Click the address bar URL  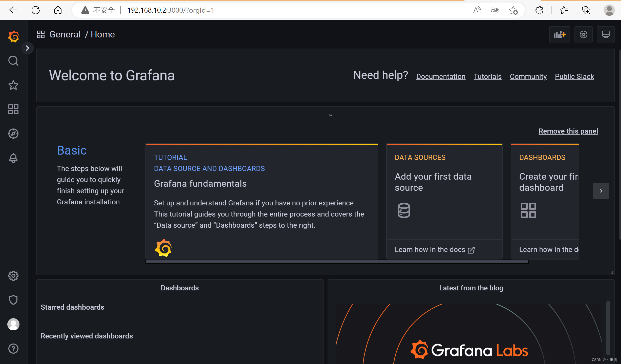point(171,10)
